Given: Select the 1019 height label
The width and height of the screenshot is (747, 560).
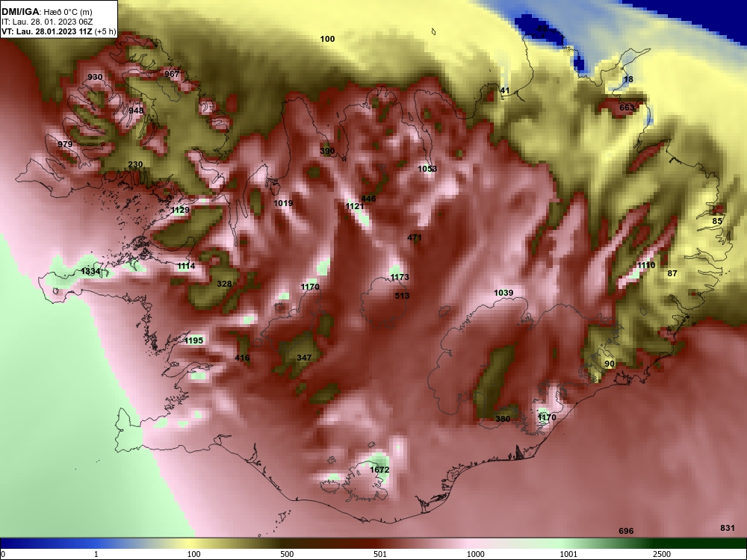Looking at the screenshot, I should click(x=283, y=203).
